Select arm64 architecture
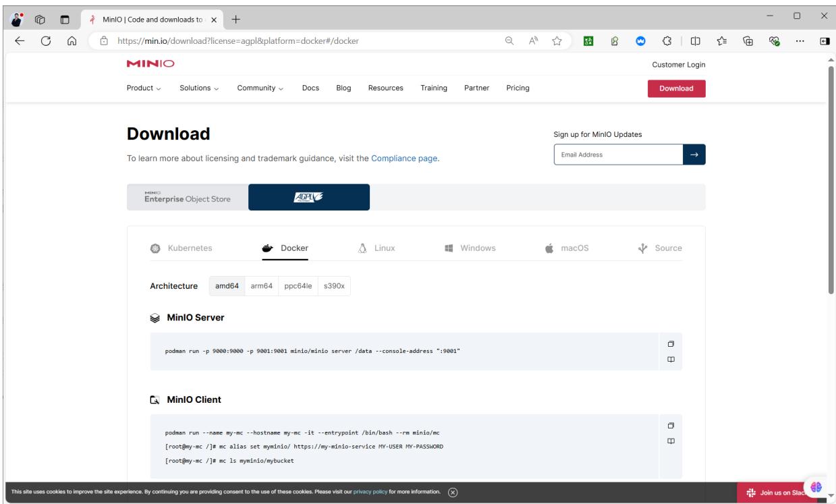Image resolution: width=836 pixels, height=504 pixels. click(x=262, y=286)
